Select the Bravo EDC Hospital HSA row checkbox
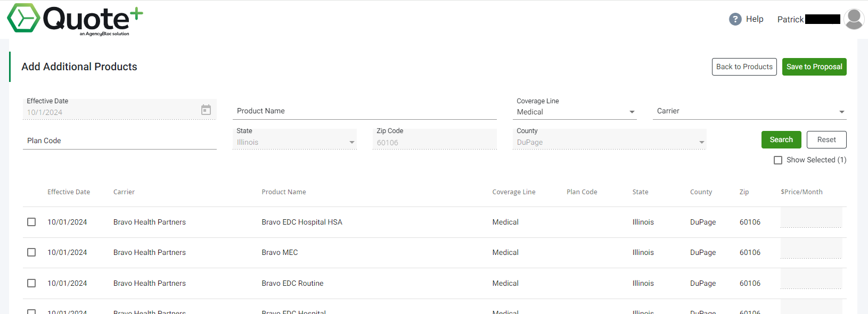The height and width of the screenshot is (314, 868). coord(31,222)
